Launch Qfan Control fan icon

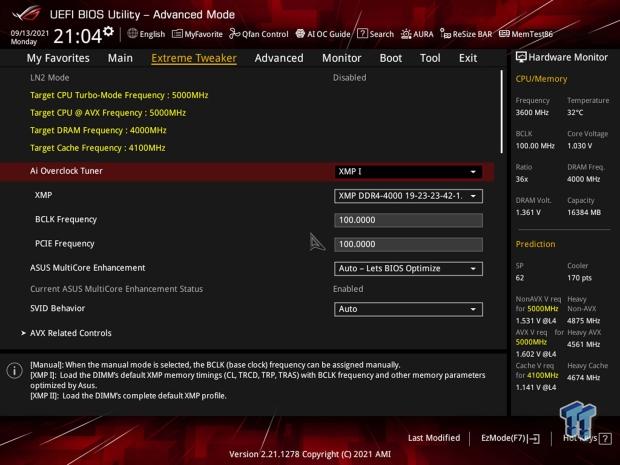234,34
